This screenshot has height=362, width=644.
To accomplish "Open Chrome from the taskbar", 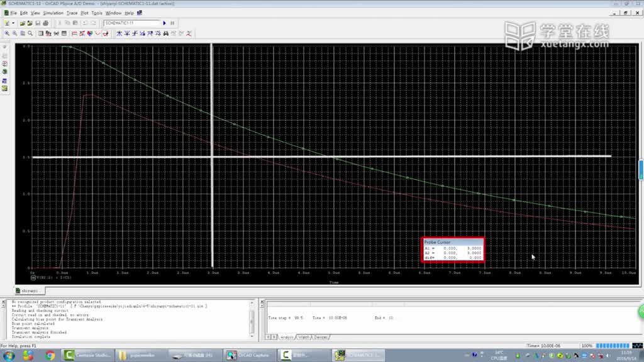I will [x=50, y=356].
